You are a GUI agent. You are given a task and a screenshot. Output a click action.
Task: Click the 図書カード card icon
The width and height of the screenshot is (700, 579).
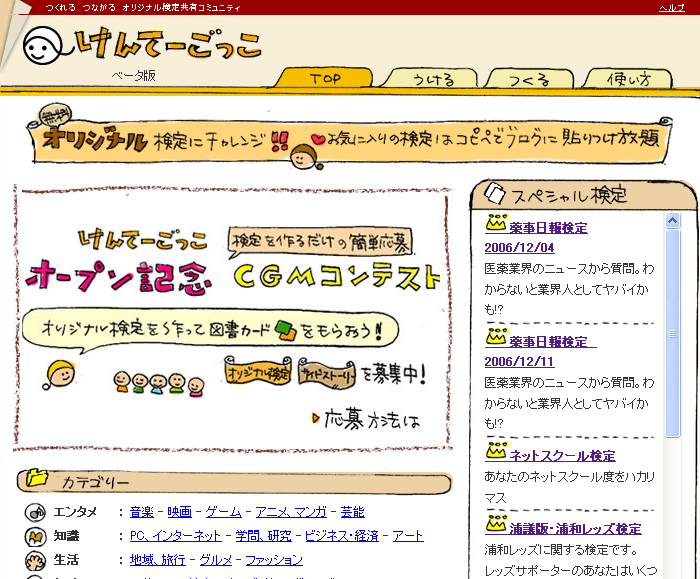(286, 331)
